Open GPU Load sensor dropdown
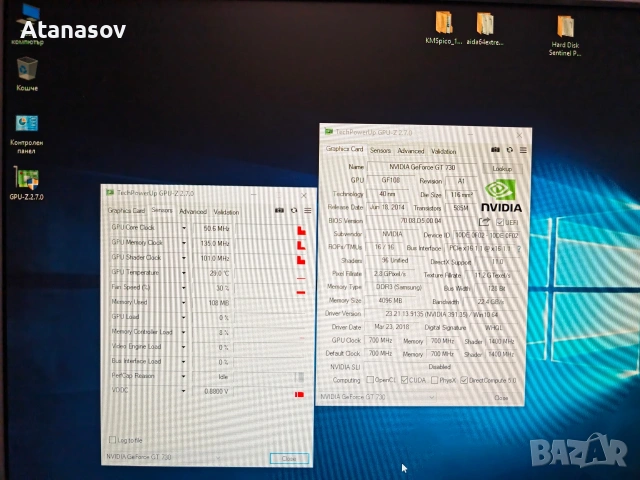Screen dimensions: 640x480 (x=184, y=318)
